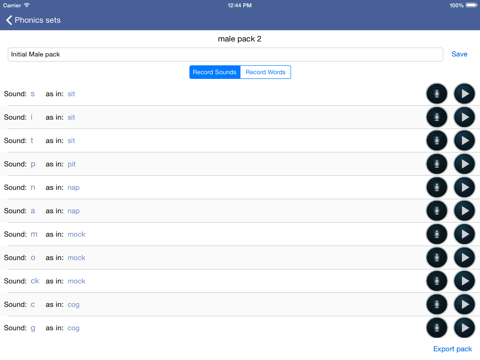This screenshot has width=480, height=360.
Task: Play sound g as in cog
Action: tap(464, 328)
